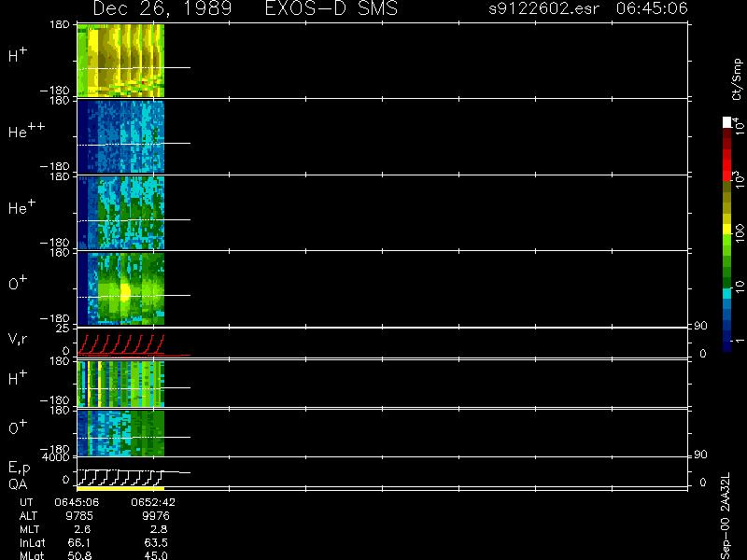The width and height of the screenshot is (747, 560).
Task: Click the "25" tick on V,r axis
Action: [x=64, y=329]
